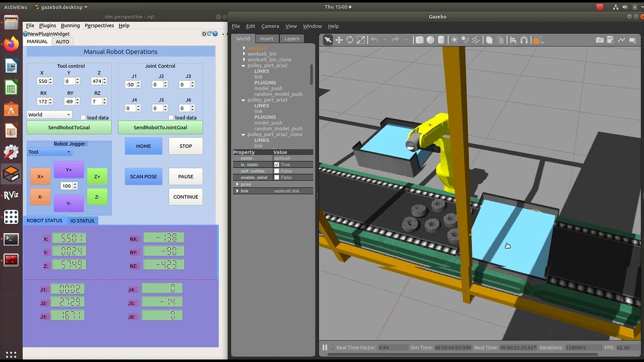
Task: Open the World reference frame dropdown
Action: [49, 115]
